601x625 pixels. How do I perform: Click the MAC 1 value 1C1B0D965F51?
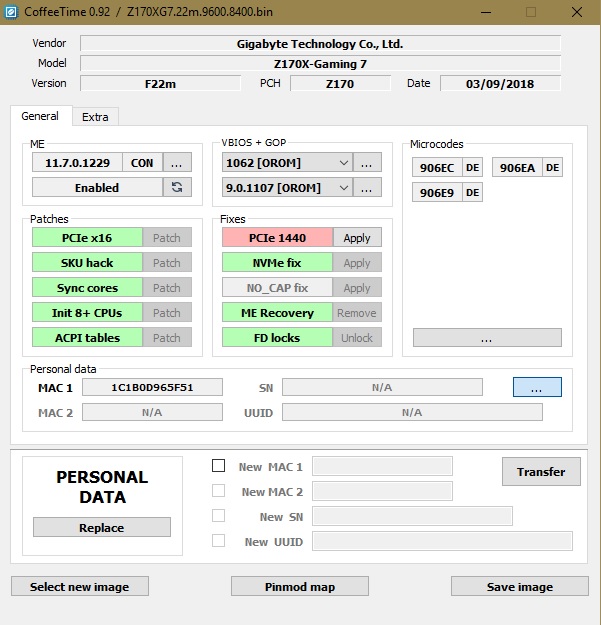[x=152, y=387]
